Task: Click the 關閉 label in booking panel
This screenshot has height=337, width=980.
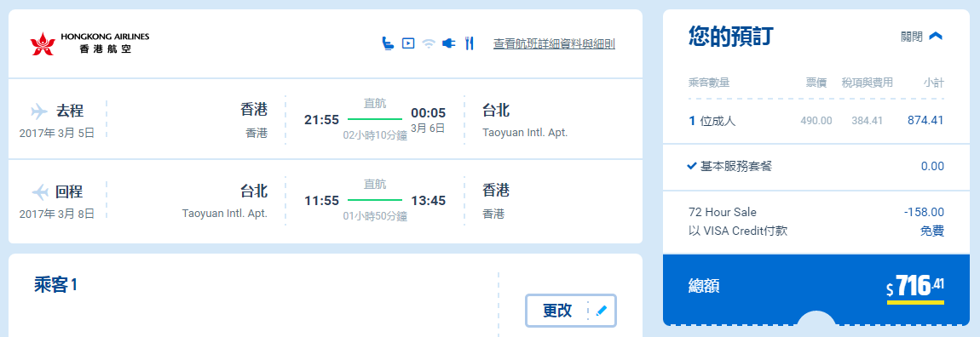Action: click(x=911, y=37)
